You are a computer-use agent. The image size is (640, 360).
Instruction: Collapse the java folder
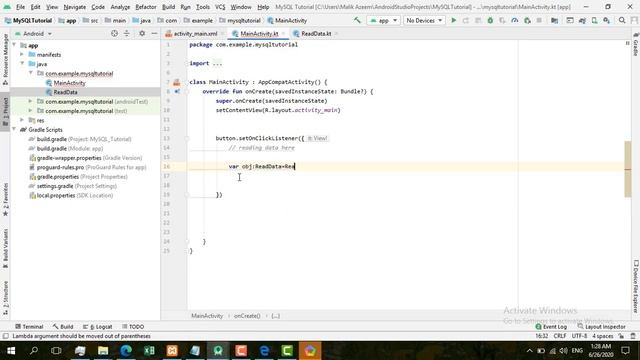pos(22,64)
